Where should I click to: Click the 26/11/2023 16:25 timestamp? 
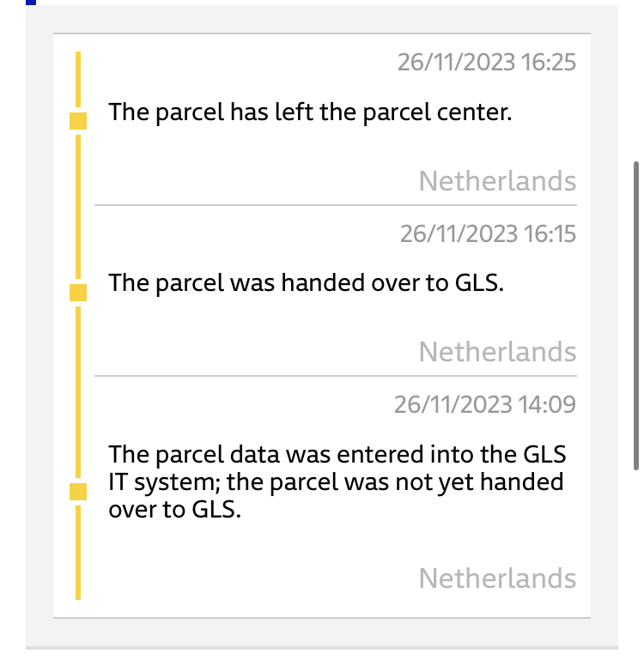point(486,62)
